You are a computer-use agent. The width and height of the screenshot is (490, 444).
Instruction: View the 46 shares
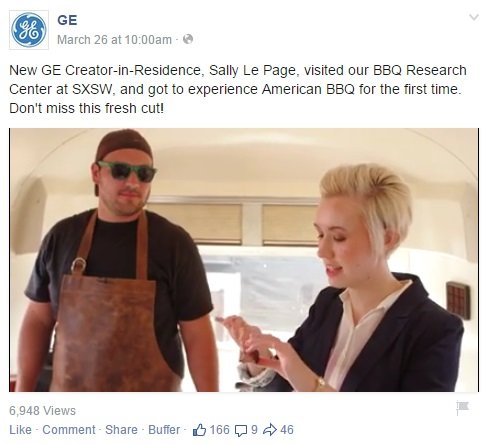click(x=287, y=430)
